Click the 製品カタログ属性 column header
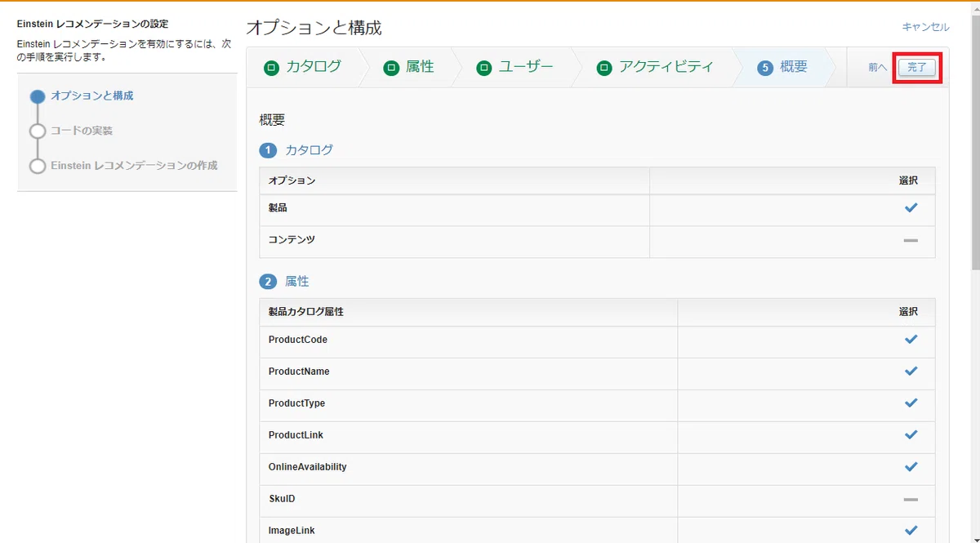The height and width of the screenshot is (543, 980). (x=305, y=312)
